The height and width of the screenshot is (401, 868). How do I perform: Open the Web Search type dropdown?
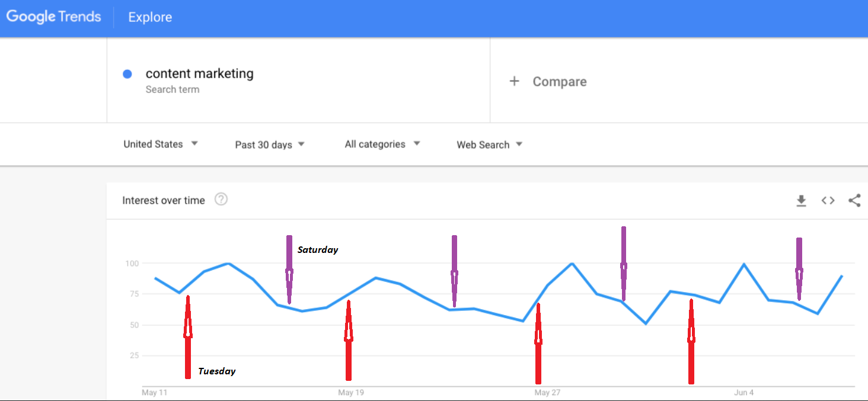489,145
